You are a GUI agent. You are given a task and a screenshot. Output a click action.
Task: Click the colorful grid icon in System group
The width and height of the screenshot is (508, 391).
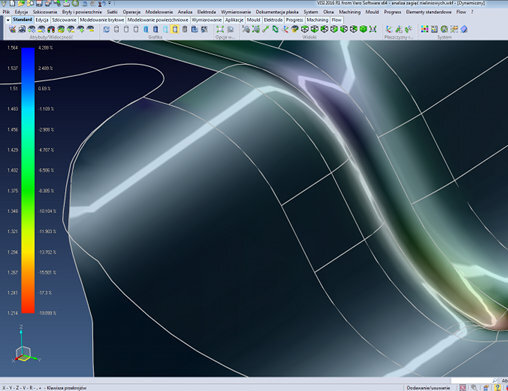tap(425, 29)
